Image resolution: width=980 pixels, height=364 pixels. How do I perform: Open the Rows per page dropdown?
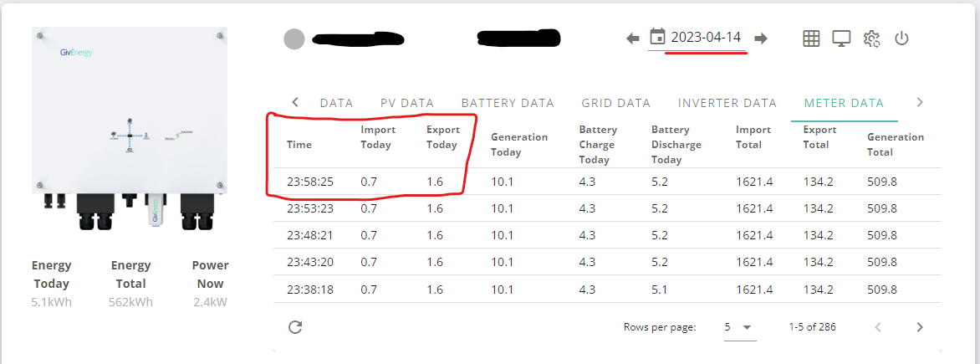tap(740, 327)
